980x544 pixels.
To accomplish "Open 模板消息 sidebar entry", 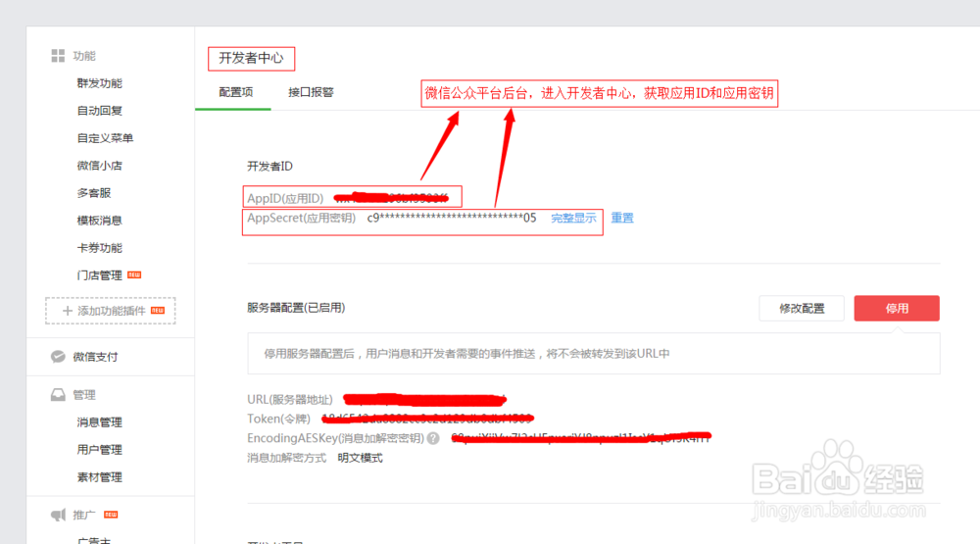I will (x=99, y=221).
